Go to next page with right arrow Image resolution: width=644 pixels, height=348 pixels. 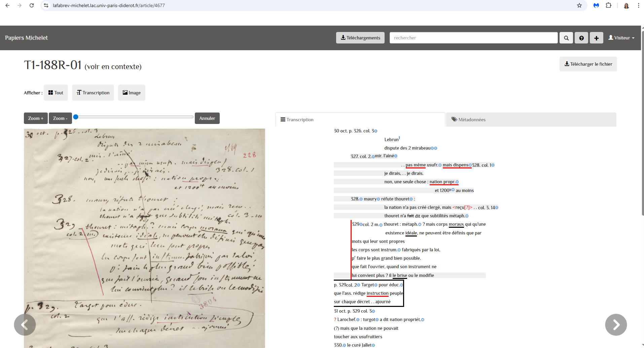pyautogui.click(x=616, y=325)
